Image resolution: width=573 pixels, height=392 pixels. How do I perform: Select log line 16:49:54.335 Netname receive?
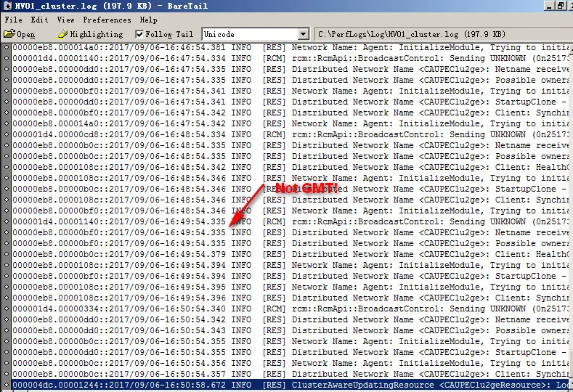coord(290,233)
